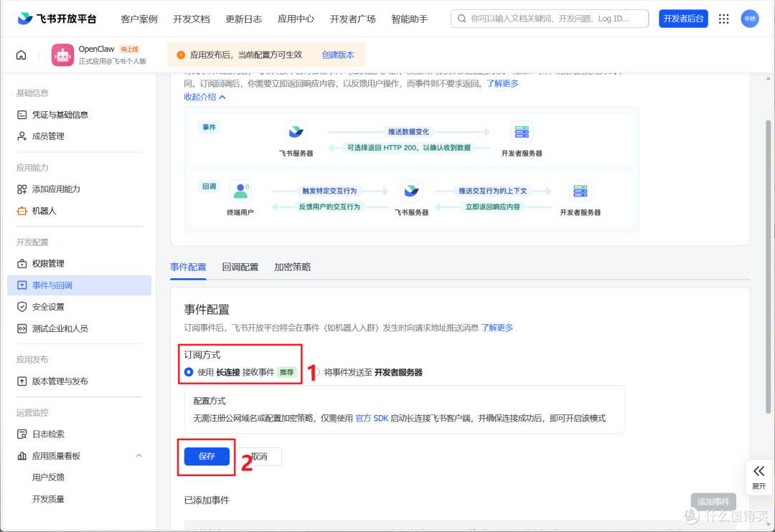Viewport: 775px width, 532px height.
Task: Click the 添加应用能力 grid icon
Action: pyautogui.click(x=22, y=189)
